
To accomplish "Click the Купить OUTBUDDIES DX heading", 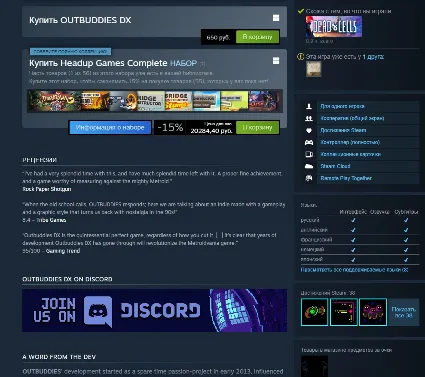I will 80,20.
